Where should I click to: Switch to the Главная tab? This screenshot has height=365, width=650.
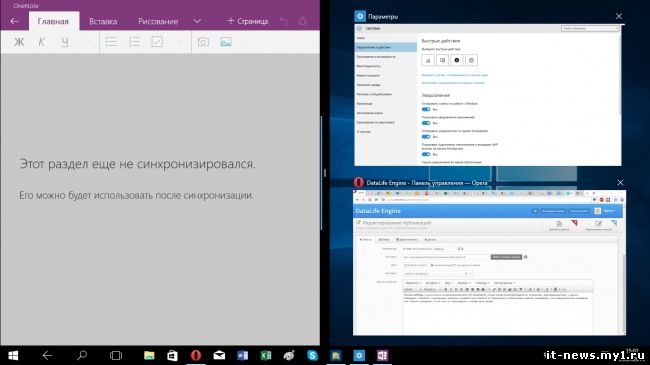tap(53, 21)
